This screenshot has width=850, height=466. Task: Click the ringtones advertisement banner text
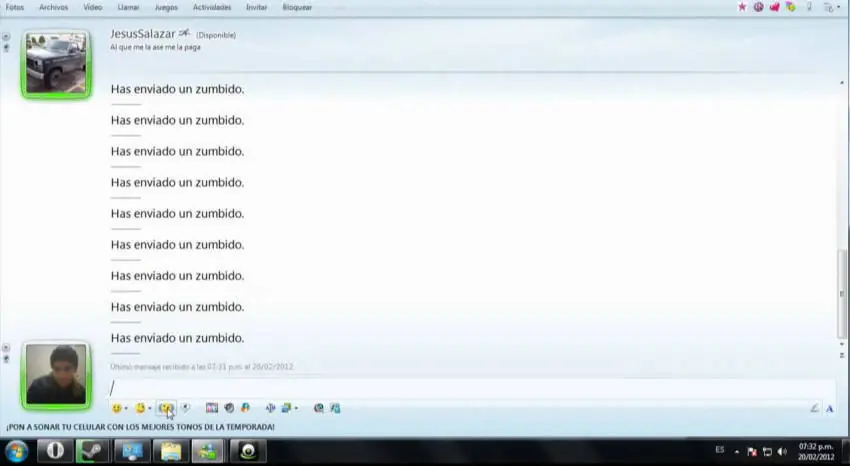tap(140, 427)
